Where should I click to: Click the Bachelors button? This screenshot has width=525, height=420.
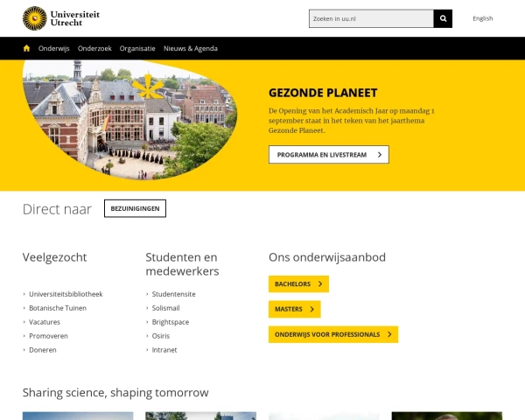pos(298,284)
